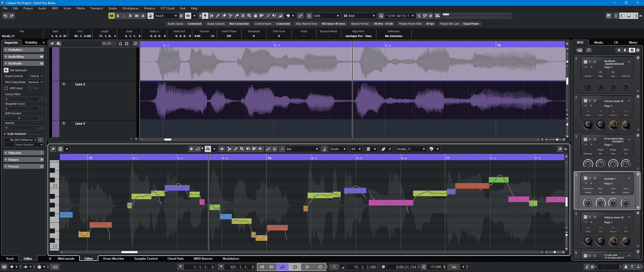Click the metronome click icon in transport
The width and height of the screenshot is (644, 272).
point(587,267)
